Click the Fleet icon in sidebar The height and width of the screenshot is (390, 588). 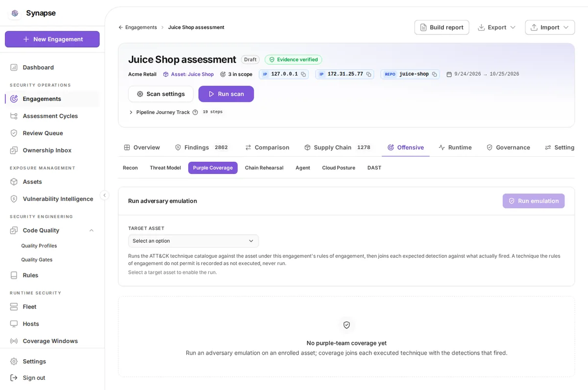coord(14,306)
